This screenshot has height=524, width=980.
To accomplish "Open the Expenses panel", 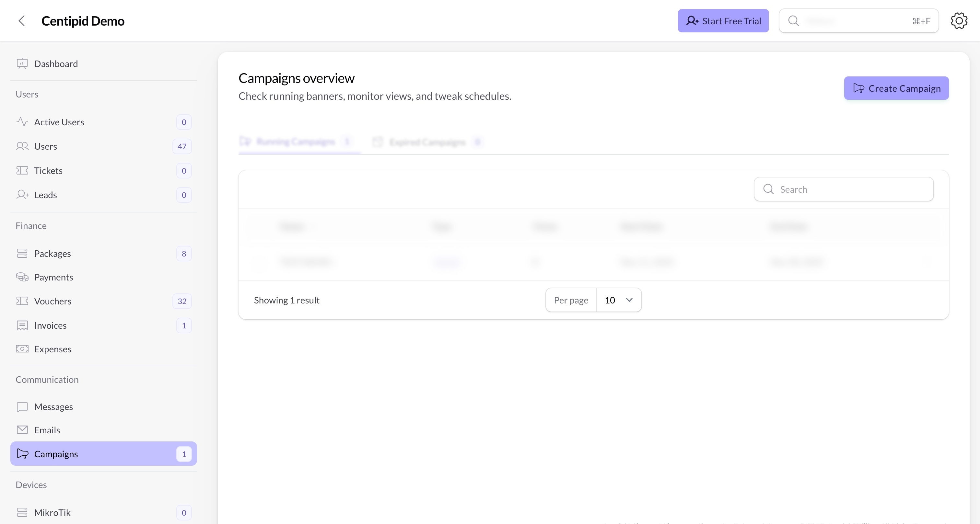I will (52, 349).
